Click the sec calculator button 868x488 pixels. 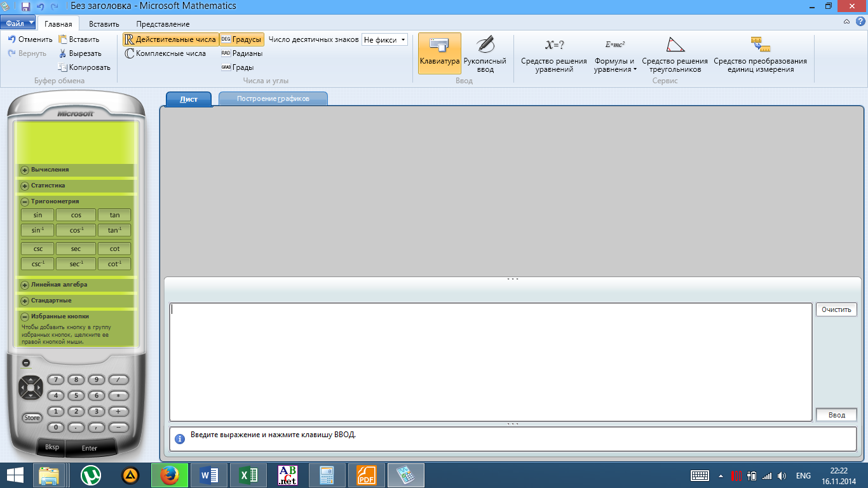point(76,248)
